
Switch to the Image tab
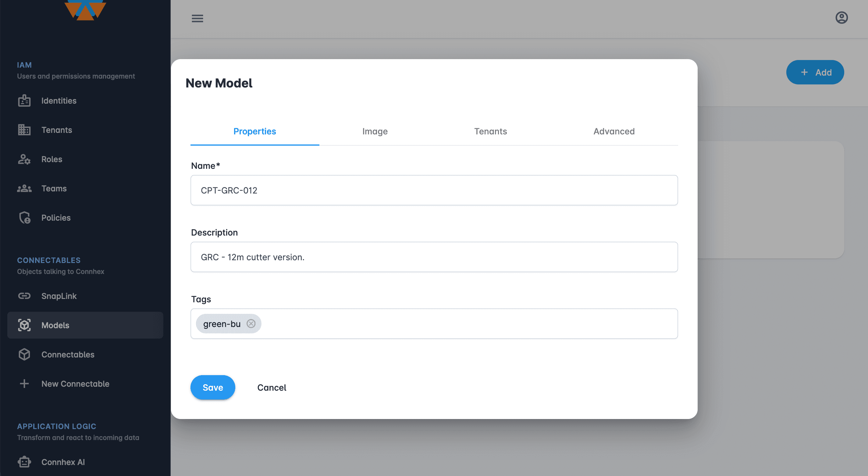pos(375,131)
